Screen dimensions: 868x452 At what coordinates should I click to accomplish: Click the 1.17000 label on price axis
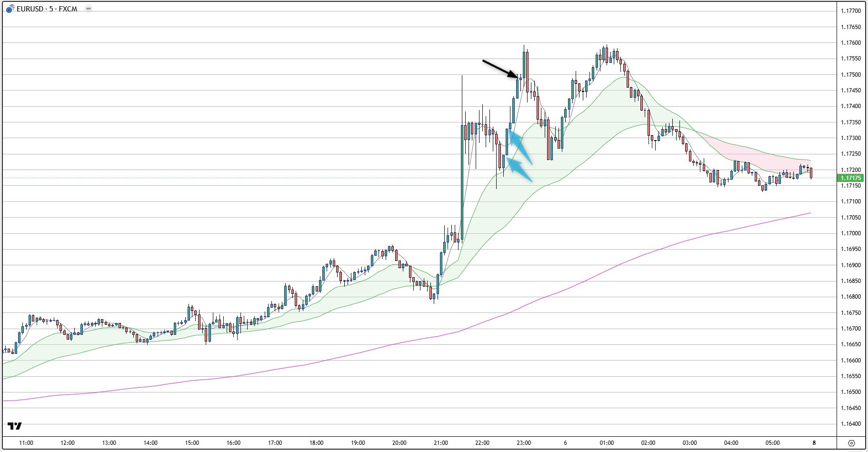pyautogui.click(x=850, y=233)
